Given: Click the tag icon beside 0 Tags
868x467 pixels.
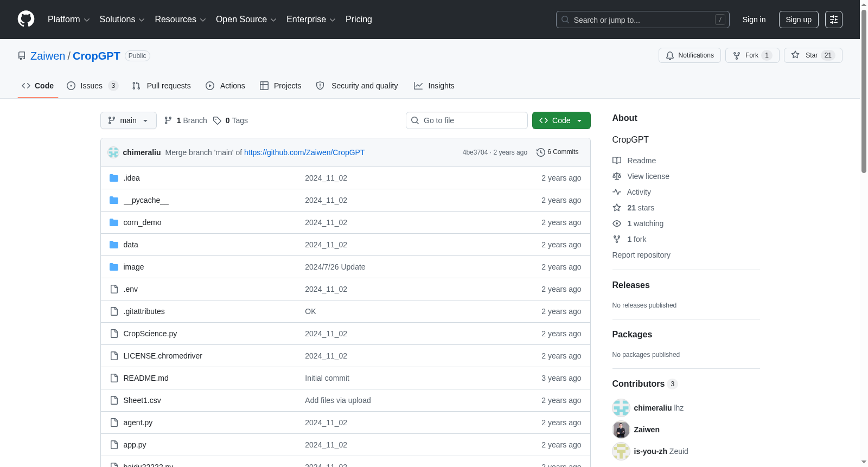Looking at the screenshot, I should point(217,120).
